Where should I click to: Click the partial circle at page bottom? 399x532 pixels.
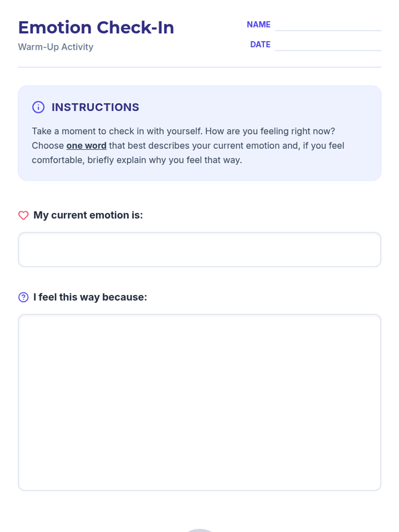point(199,530)
